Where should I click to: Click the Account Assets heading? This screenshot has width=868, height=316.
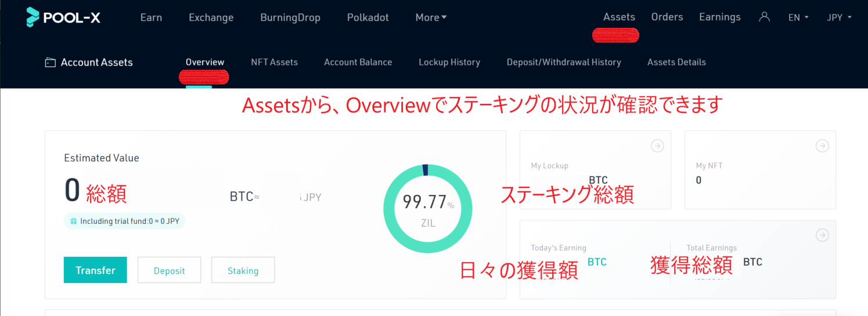click(97, 62)
